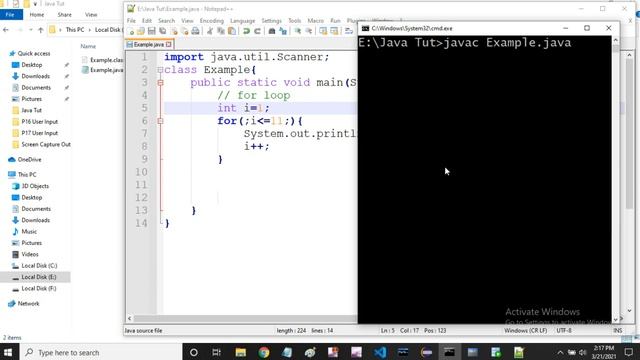Click the File tab in File Explorer ribbon
The width and height of the screenshot is (640, 360).
(x=10, y=15)
